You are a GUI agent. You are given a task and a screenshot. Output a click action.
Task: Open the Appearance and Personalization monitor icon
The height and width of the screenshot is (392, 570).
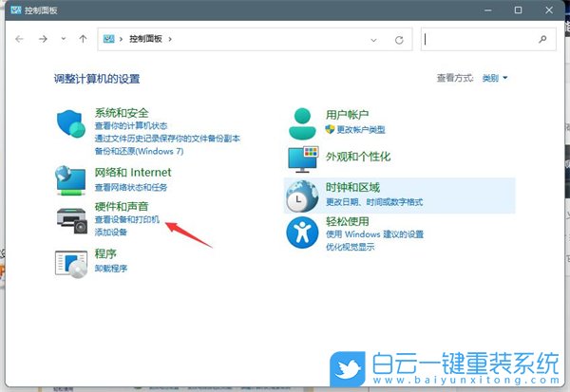coord(303,159)
